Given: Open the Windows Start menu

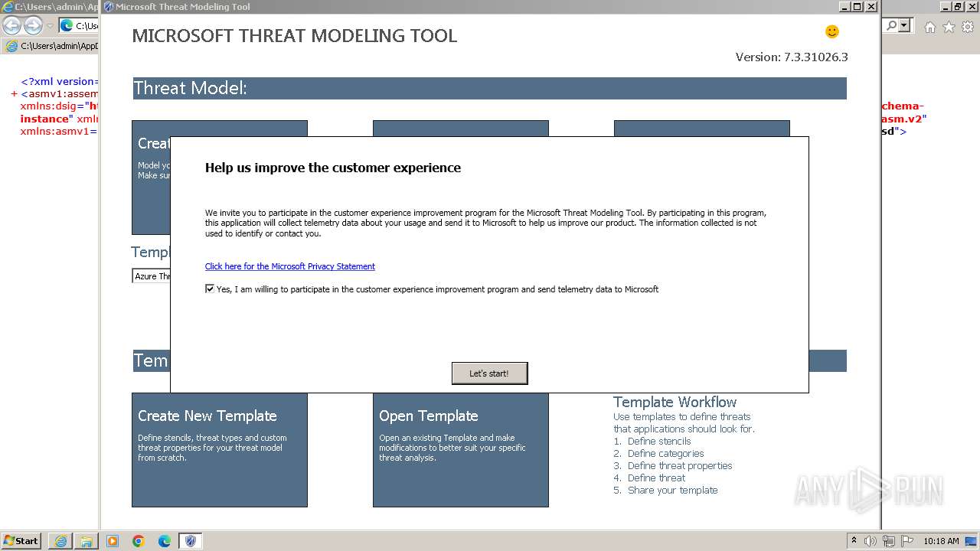Looking at the screenshot, I should pyautogui.click(x=21, y=540).
